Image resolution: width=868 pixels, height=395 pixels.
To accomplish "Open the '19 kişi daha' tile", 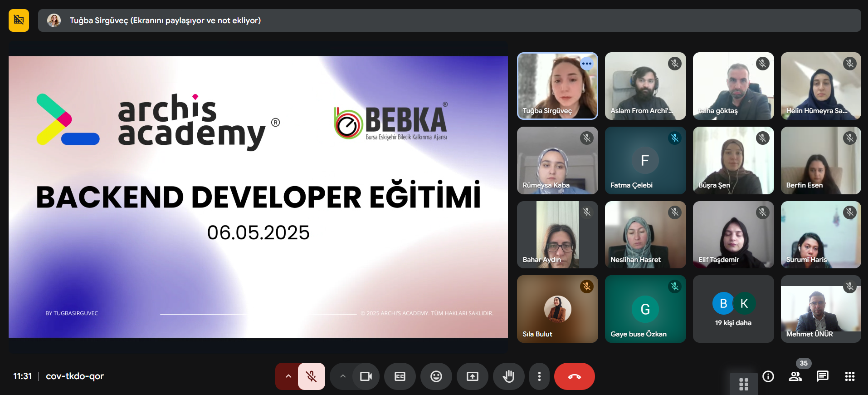I will pyautogui.click(x=733, y=309).
